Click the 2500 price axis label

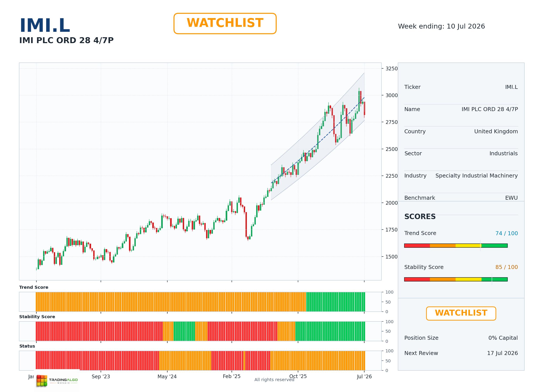pos(391,149)
